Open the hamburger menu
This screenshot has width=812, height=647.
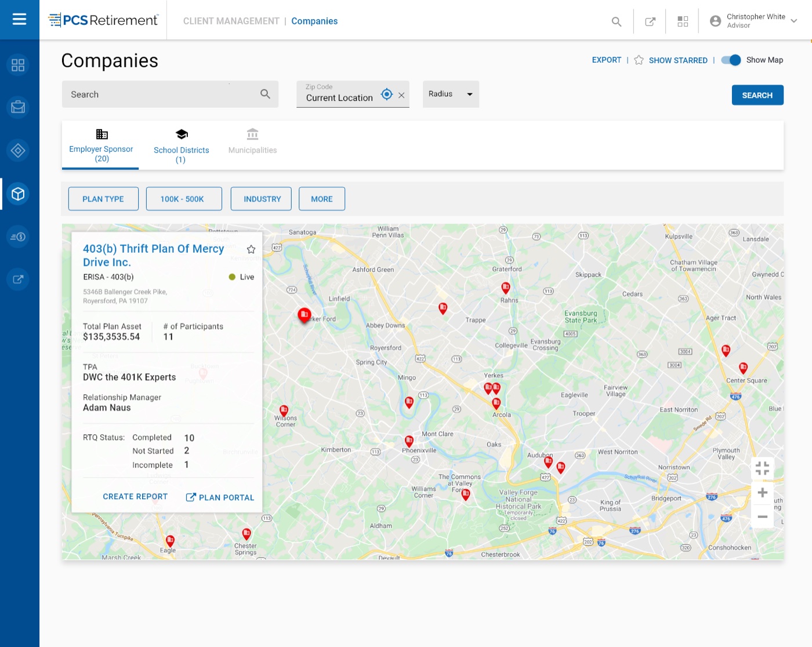click(x=19, y=20)
